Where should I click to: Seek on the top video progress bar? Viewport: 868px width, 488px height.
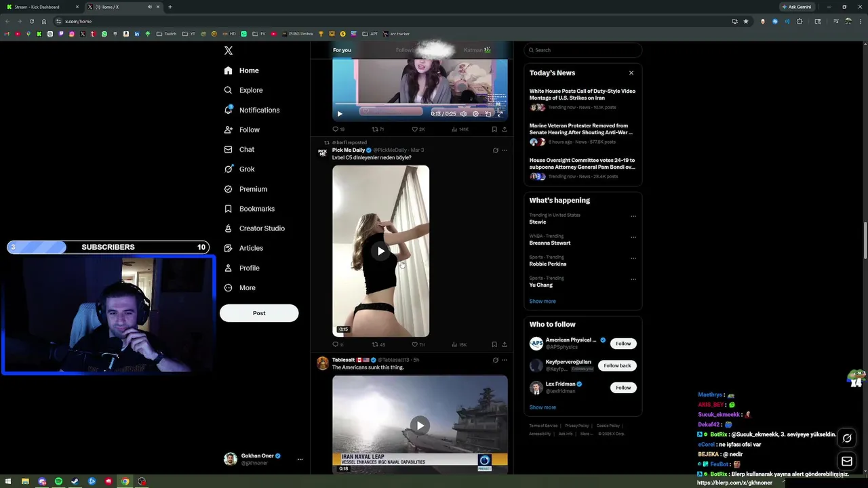420,104
